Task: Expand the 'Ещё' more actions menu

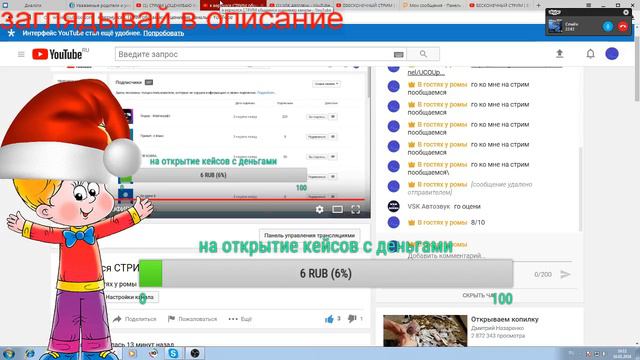Action: click(240, 319)
